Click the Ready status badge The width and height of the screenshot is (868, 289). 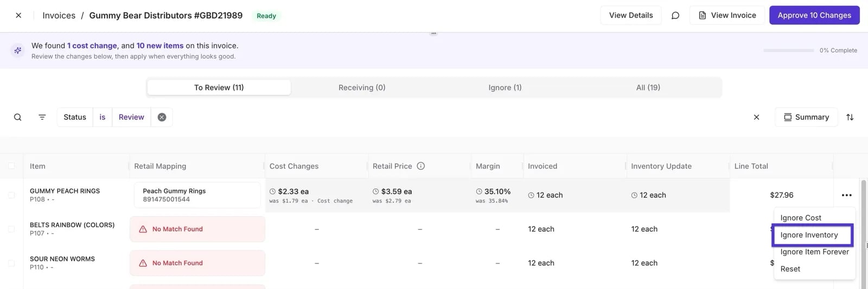click(x=266, y=16)
